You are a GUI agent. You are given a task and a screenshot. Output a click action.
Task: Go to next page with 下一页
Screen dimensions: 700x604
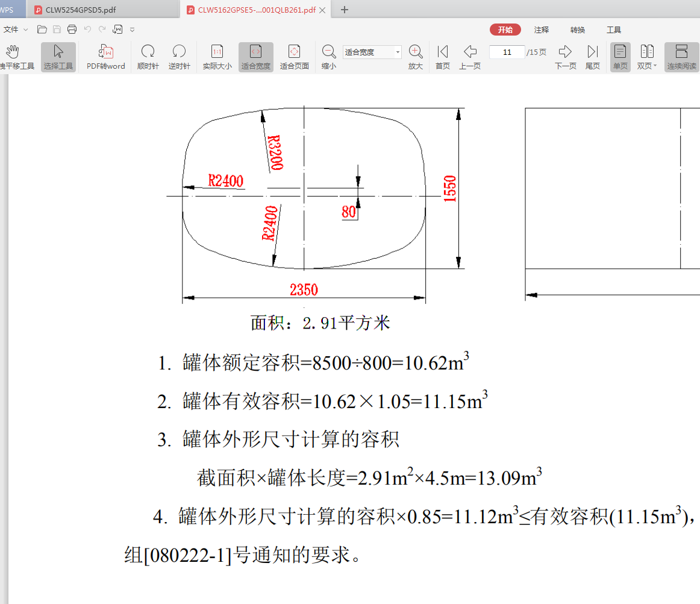coord(565,56)
